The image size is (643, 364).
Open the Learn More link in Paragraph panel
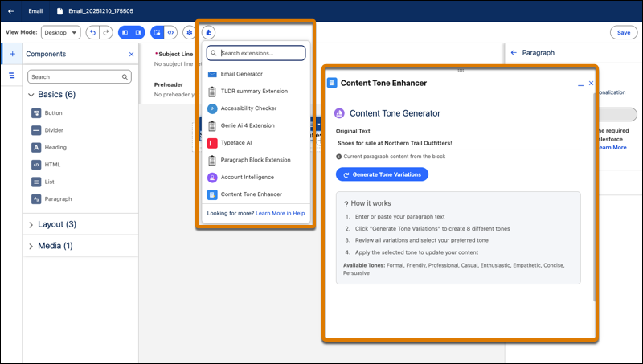[612, 148]
